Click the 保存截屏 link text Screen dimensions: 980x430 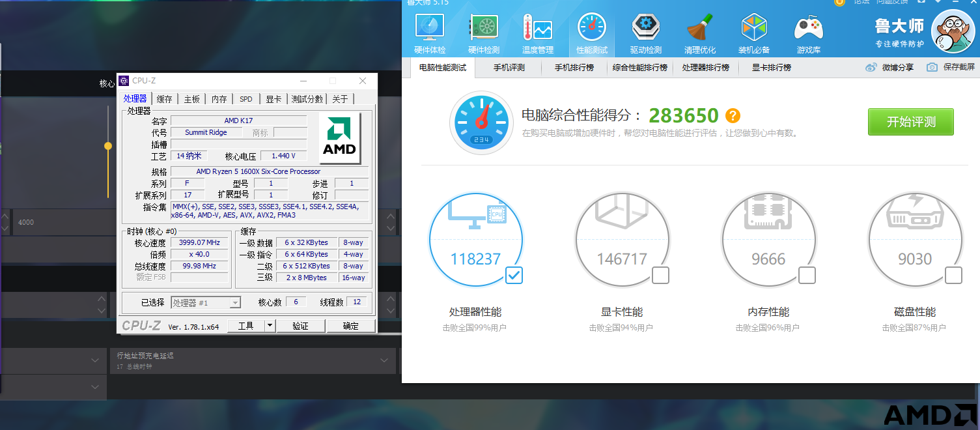pyautogui.click(x=959, y=67)
